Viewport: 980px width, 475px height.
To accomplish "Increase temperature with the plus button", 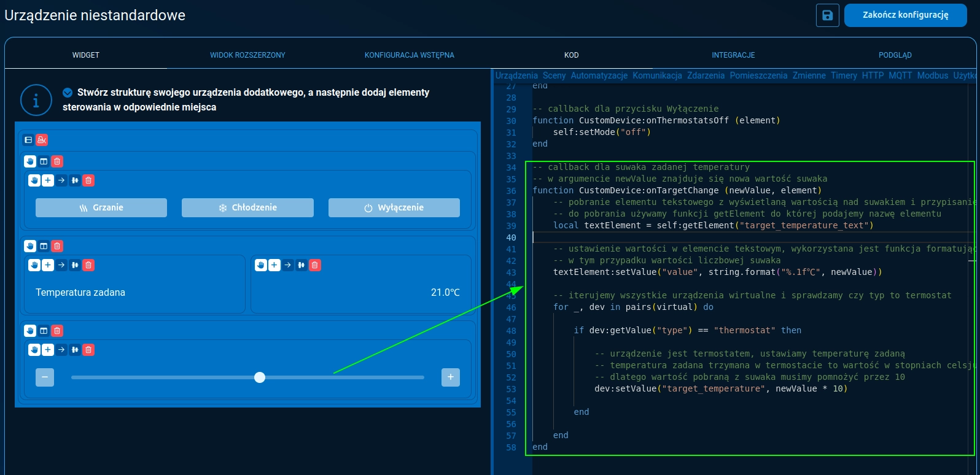I will [x=450, y=377].
